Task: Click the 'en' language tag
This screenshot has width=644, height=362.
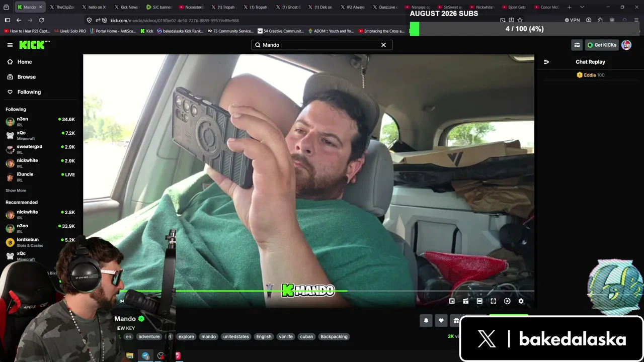Action: click(x=129, y=337)
